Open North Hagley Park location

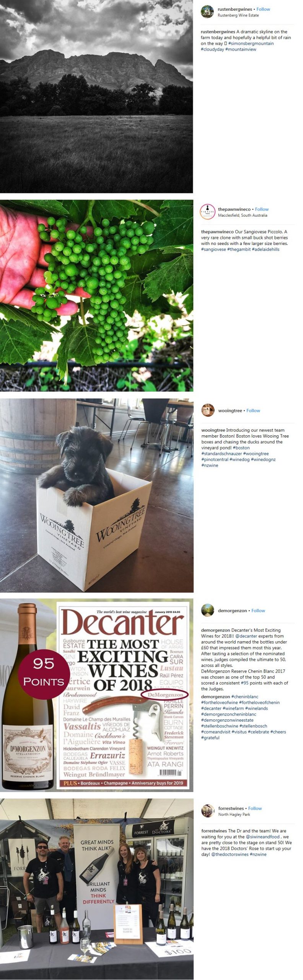[234, 814]
